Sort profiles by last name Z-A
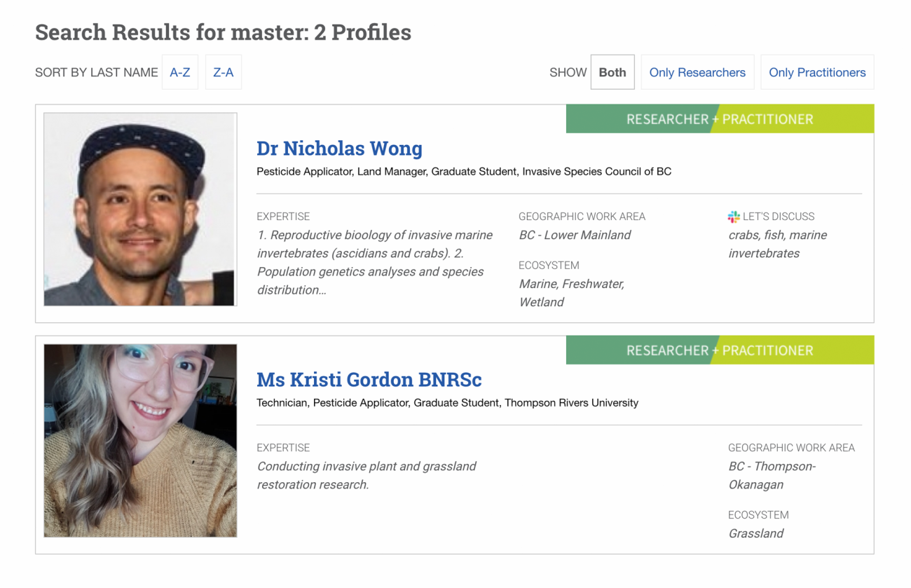The height and width of the screenshot is (588, 911). [x=224, y=72]
